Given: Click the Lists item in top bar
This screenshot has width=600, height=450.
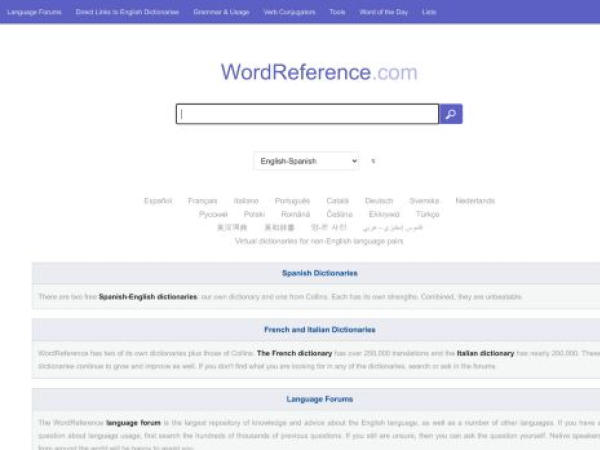Looking at the screenshot, I should click(x=429, y=12).
